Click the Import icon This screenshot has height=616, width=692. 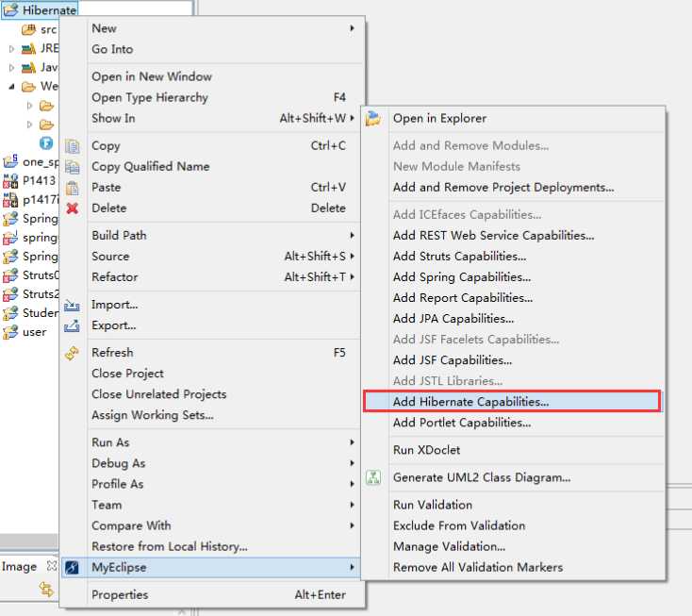pos(72,305)
